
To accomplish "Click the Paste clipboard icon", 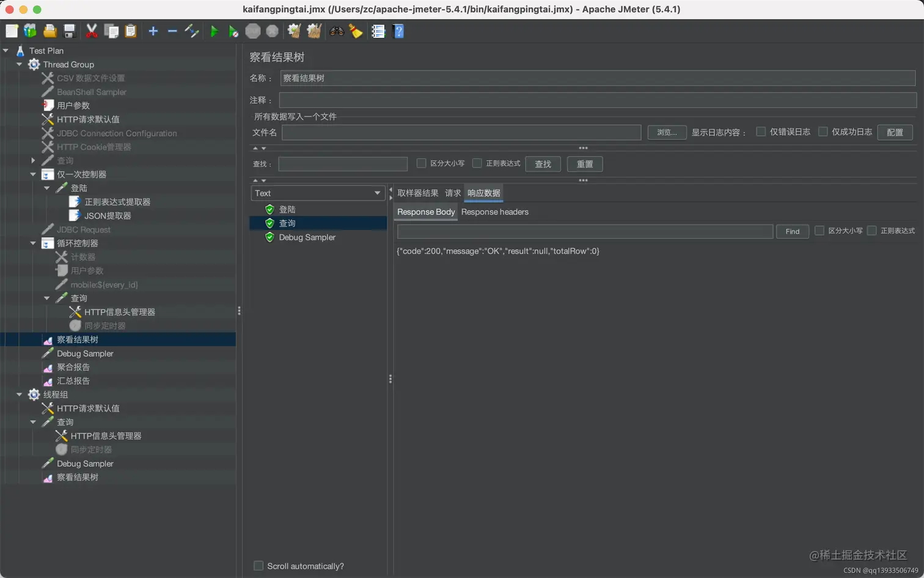I will pyautogui.click(x=131, y=31).
